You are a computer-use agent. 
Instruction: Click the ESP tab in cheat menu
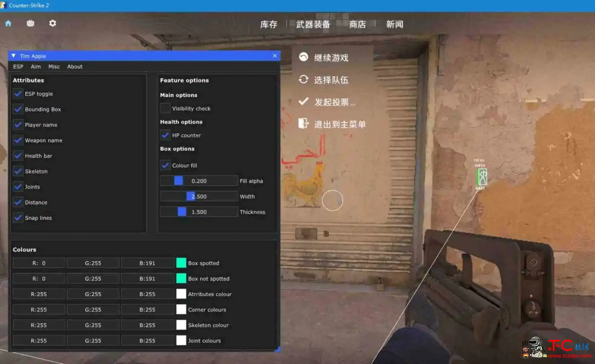[x=17, y=67]
